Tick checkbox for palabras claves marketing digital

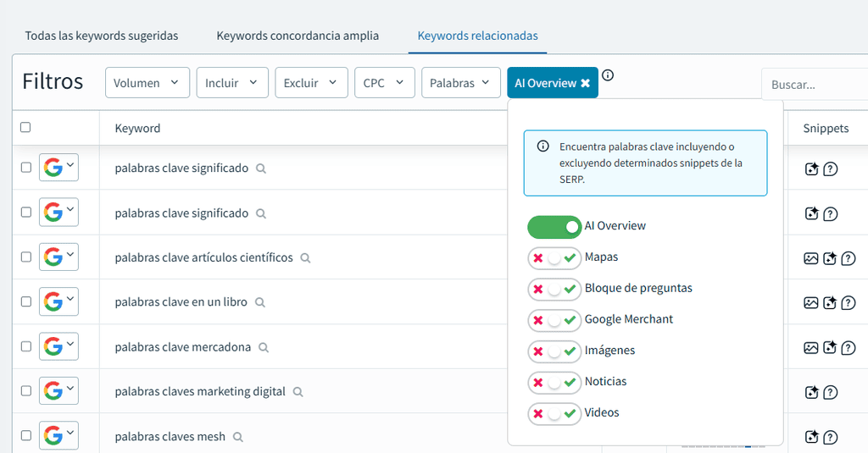click(x=26, y=391)
